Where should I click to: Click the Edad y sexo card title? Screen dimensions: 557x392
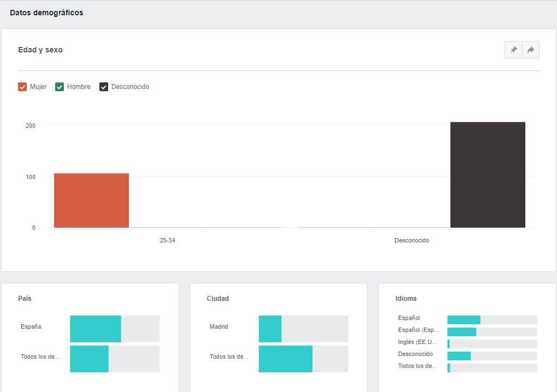coord(40,50)
